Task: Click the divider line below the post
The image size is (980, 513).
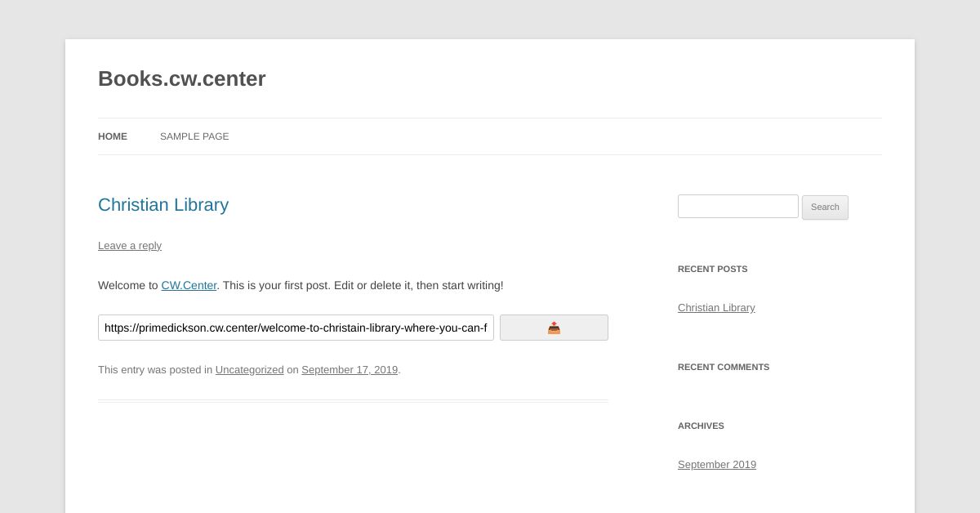Action: (x=353, y=401)
